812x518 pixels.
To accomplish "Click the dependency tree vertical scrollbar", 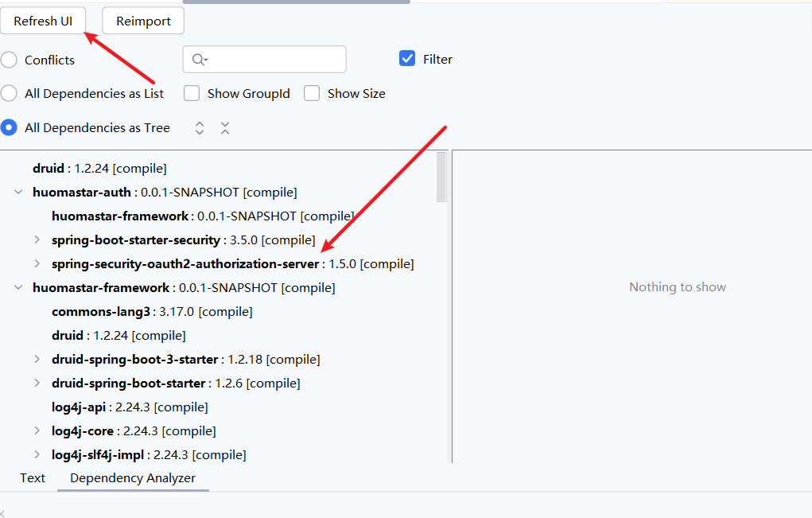I will (441, 177).
